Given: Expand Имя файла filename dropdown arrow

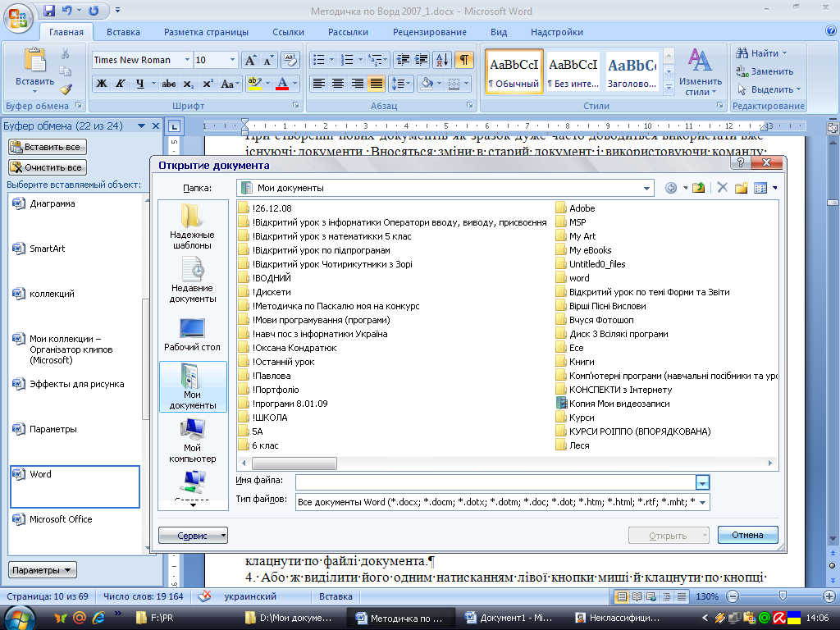Looking at the screenshot, I should click(702, 482).
